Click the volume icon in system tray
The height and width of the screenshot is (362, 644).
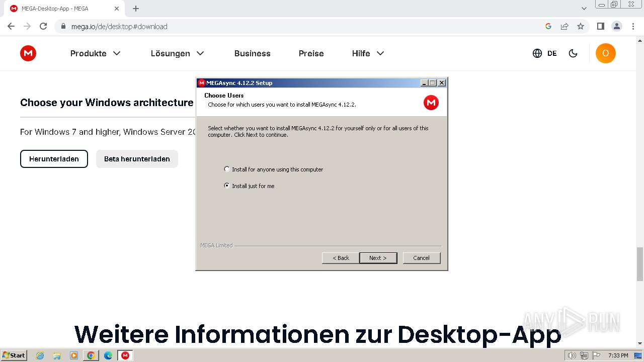572,355
